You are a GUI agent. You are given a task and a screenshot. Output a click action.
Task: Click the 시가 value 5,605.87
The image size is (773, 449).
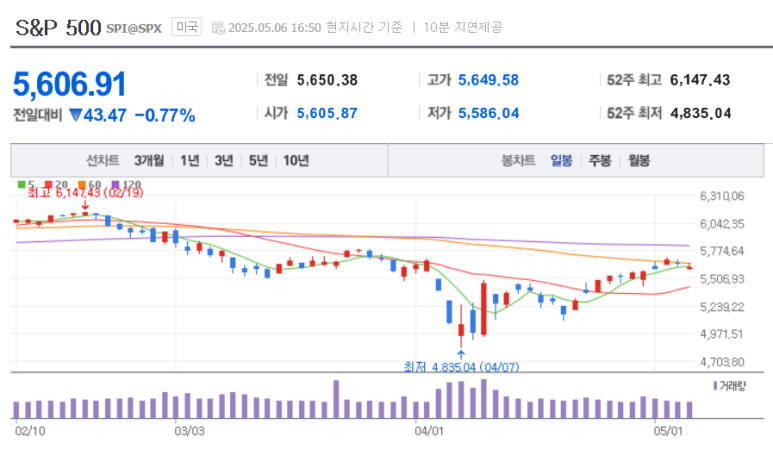click(327, 113)
